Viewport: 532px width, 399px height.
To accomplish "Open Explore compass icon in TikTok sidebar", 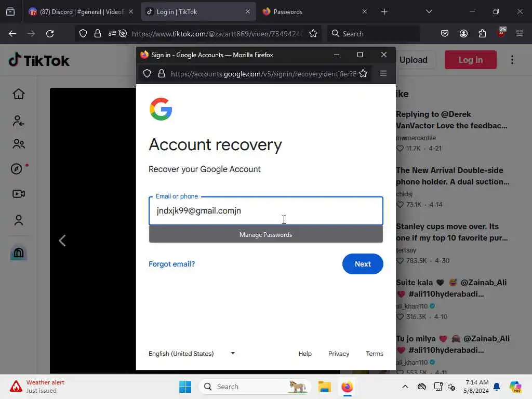I will coord(16,169).
